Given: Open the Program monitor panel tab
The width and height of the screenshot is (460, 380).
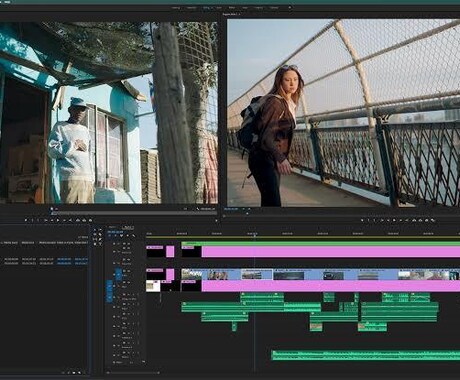Looking at the screenshot, I should (x=231, y=14).
